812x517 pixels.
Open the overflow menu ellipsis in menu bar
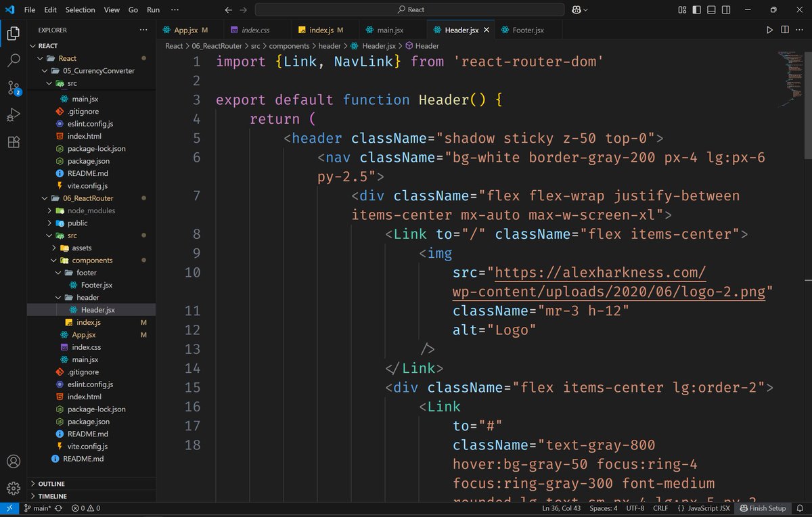point(175,10)
